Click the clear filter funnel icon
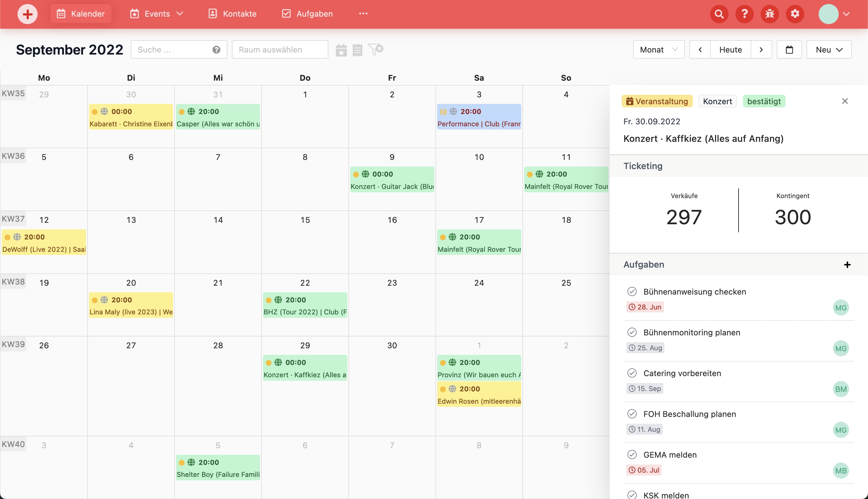This screenshot has width=868, height=499. click(375, 50)
